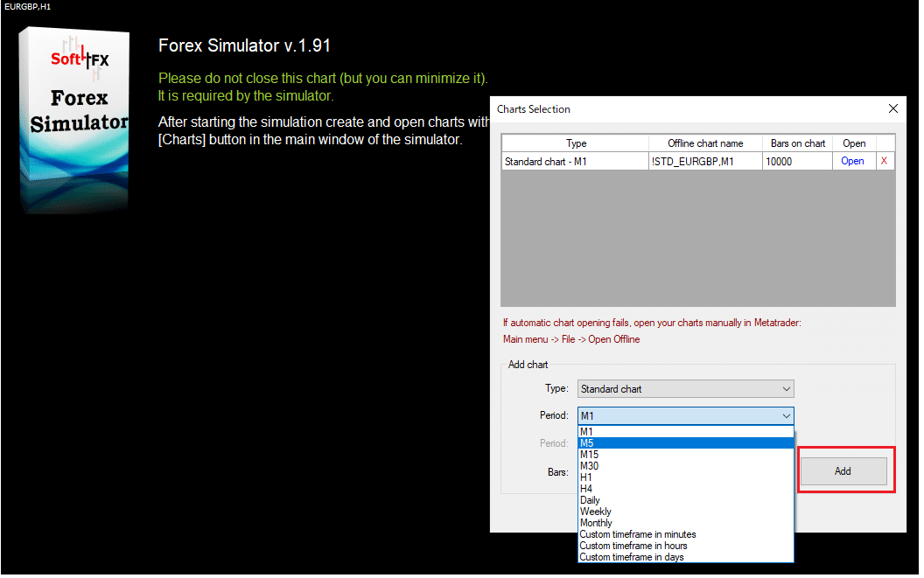
Task: Click the Forex Simulator box image
Action: tap(74, 120)
